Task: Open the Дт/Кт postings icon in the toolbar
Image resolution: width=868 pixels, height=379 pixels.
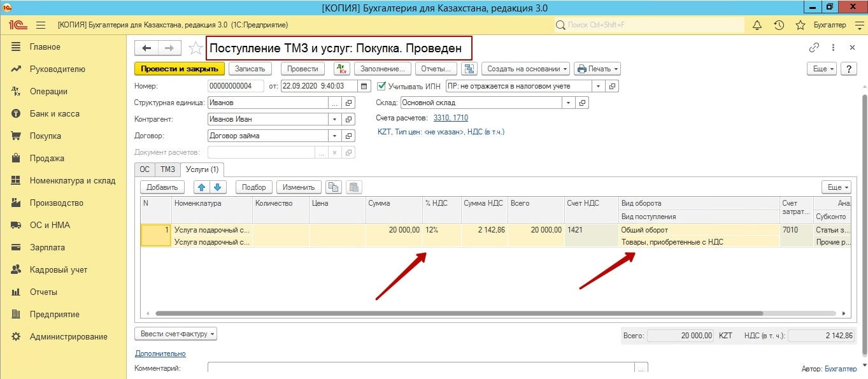Action: [x=341, y=69]
